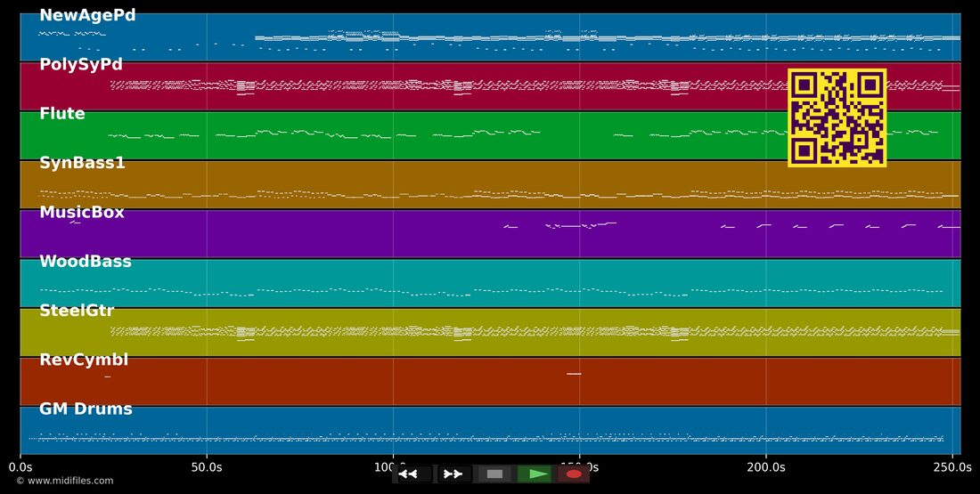Select the SteelGtr track label
Image resolution: width=980 pixels, height=494 pixels.
click(x=77, y=311)
